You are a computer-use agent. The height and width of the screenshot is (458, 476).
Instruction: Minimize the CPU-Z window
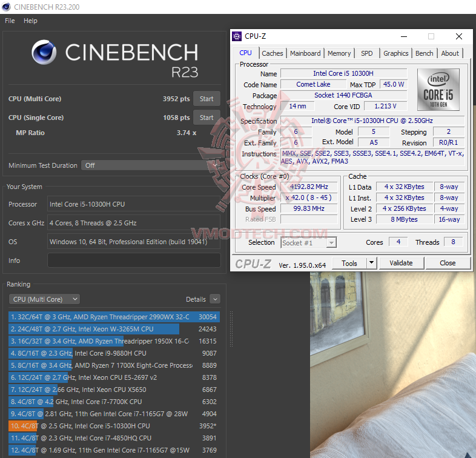pos(404,36)
